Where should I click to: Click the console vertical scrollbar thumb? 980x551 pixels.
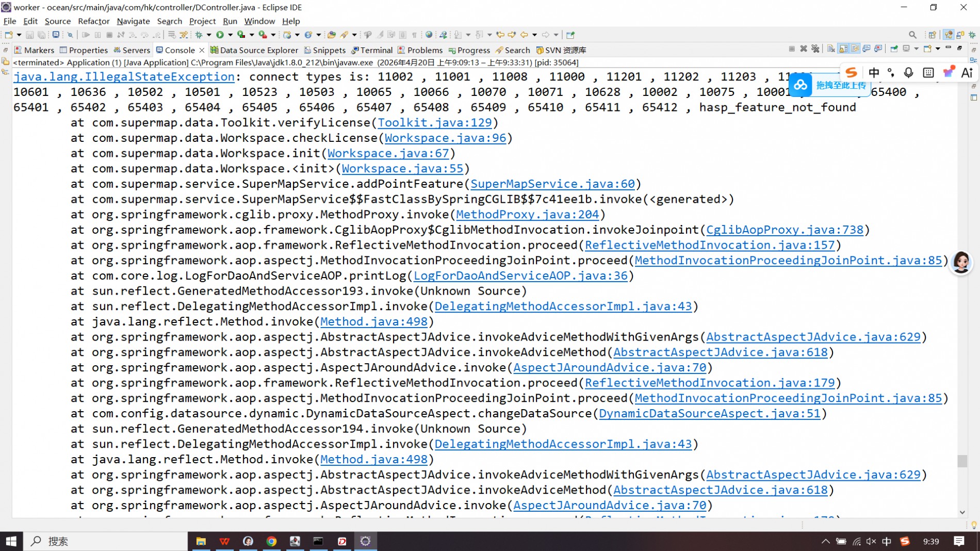[x=962, y=461]
